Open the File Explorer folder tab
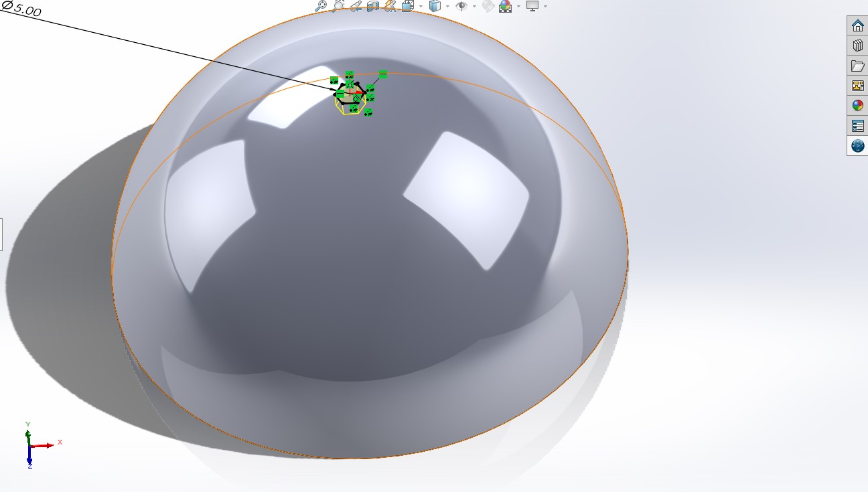The height and width of the screenshot is (492, 868). 857,66
